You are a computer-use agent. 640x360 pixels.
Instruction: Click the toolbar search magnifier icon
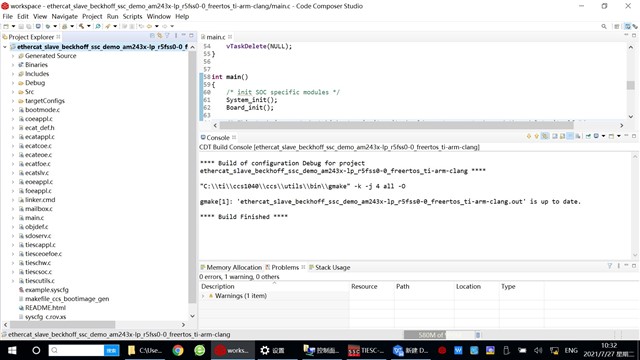[604, 26]
